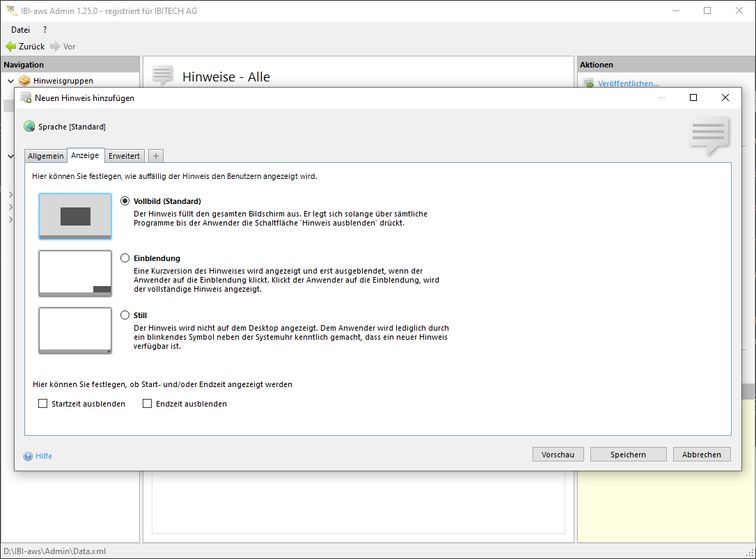Viewport: 756px width, 559px height.
Task: Click the speech bubble icon next to Hinweise - Alle
Action: pyautogui.click(x=162, y=75)
